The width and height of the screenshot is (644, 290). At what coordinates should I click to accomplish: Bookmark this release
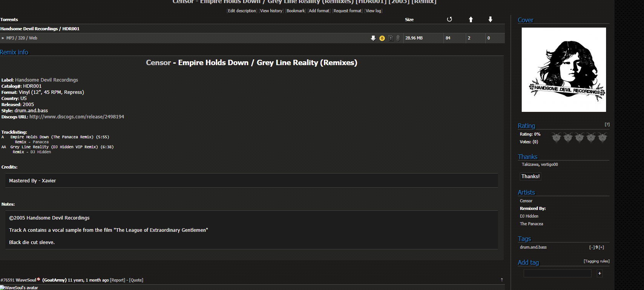tap(296, 11)
